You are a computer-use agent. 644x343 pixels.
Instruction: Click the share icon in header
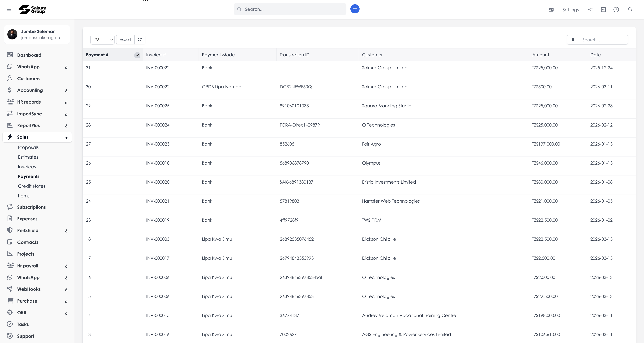coord(591,10)
